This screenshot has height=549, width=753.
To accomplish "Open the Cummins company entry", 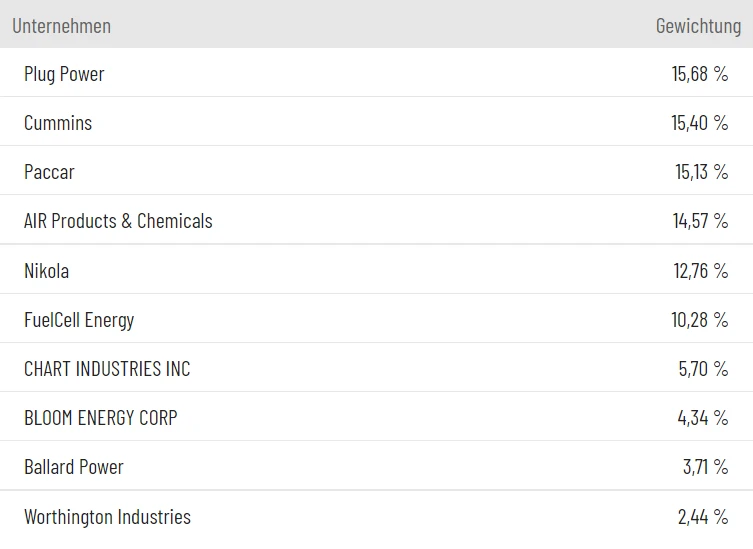I will tap(58, 123).
